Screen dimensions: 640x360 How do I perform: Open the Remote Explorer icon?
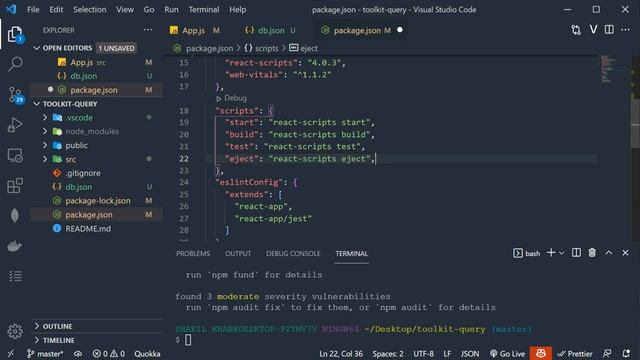15,156
